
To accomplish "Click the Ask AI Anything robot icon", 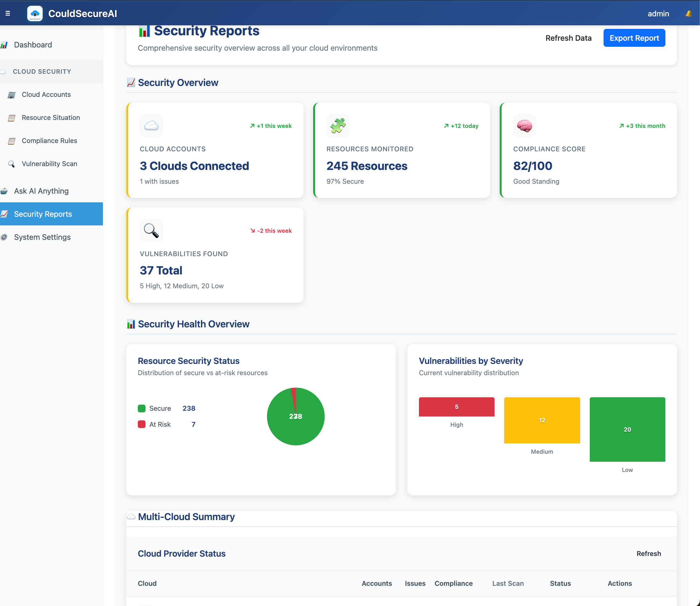I will [x=4, y=191].
